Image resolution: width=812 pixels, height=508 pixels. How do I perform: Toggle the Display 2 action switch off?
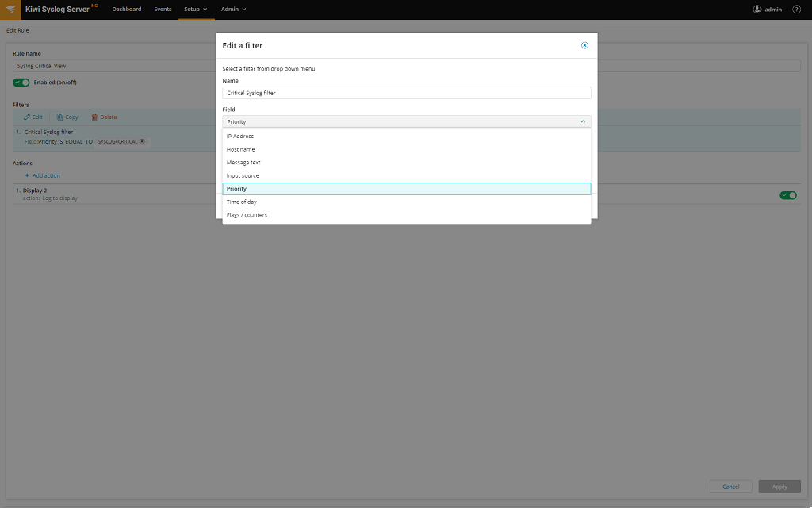tap(787, 194)
